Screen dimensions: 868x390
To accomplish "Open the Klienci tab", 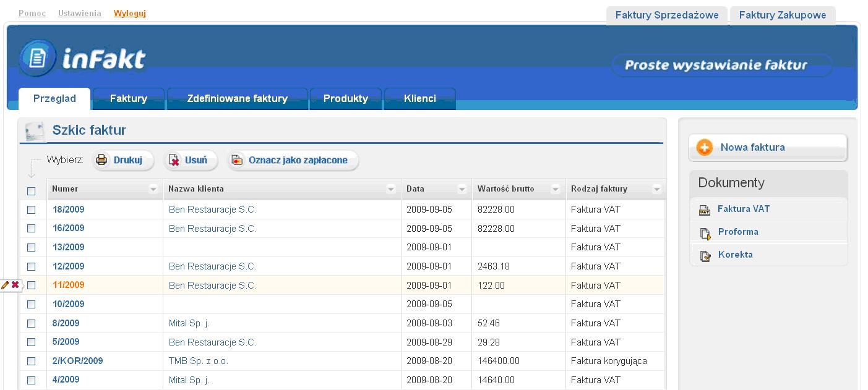I will point(420,99).
